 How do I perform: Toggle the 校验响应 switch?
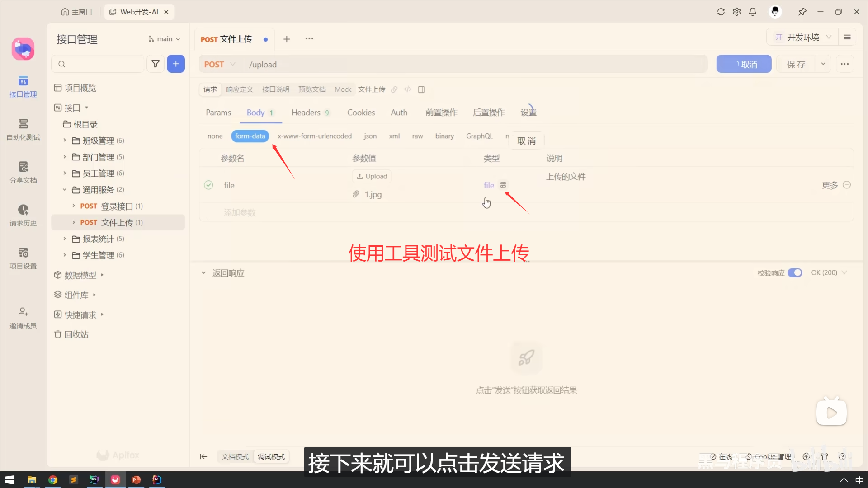click(795, 273)
